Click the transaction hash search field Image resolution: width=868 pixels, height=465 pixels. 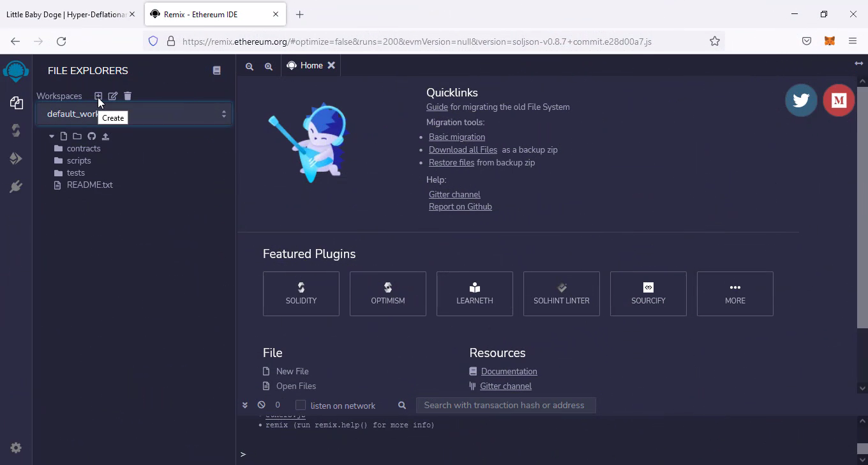(x=505, y=405)
